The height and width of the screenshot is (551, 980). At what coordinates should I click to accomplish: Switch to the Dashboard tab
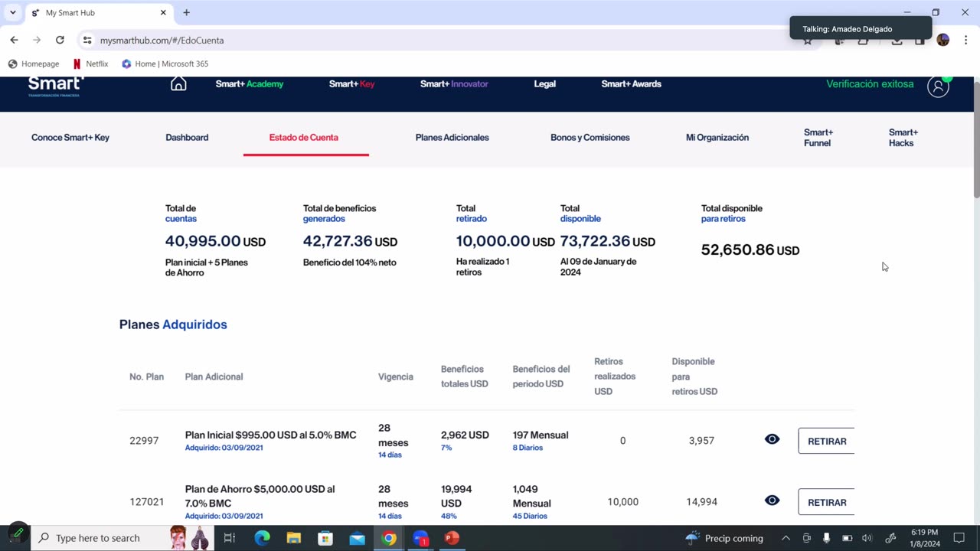coord(187,138)
